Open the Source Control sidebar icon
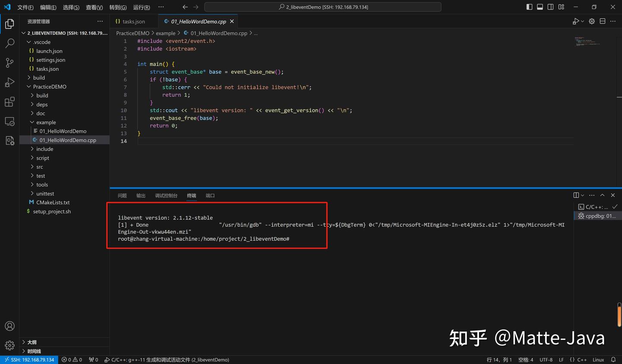Viewport: 622px width, 364px height. point(10,63)
